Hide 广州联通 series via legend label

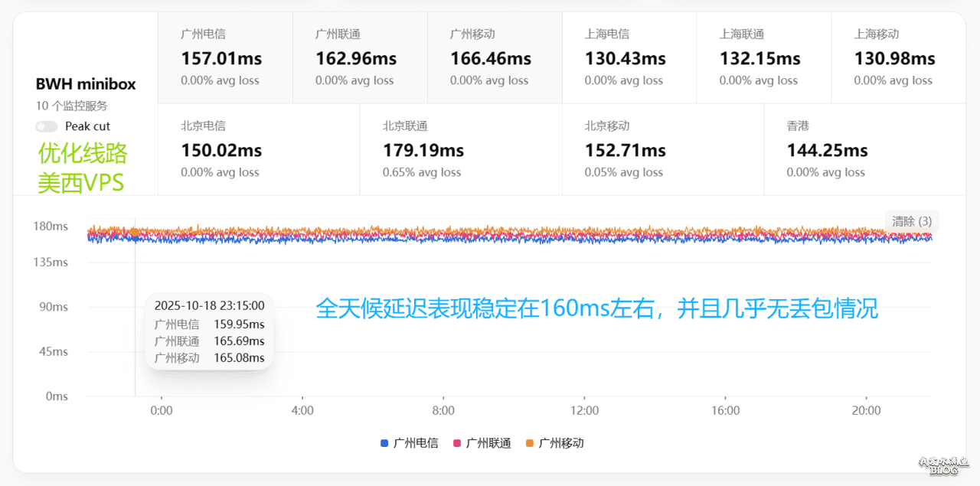tap(488, 443)
